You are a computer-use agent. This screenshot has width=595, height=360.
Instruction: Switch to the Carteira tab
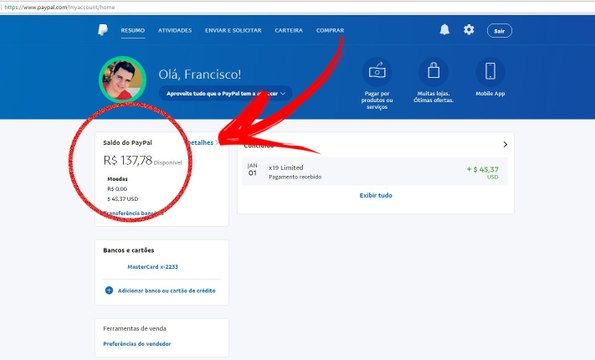pos(289,30)
